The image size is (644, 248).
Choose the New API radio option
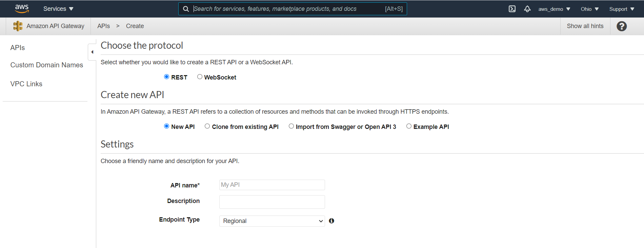(x=166, y=126)
